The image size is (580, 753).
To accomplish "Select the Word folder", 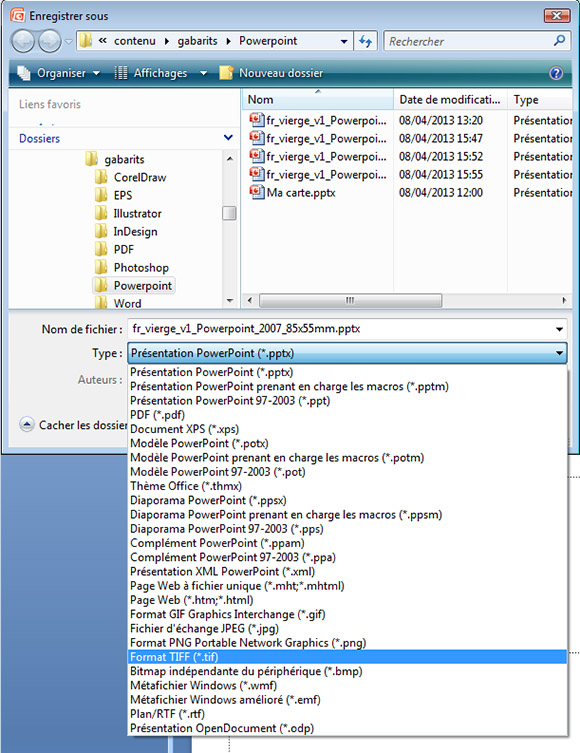I will pos(118,303).
